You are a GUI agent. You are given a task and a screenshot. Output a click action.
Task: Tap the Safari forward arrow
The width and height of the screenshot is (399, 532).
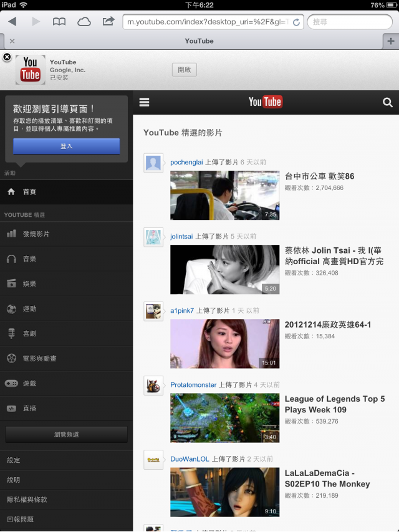point(36,22)
